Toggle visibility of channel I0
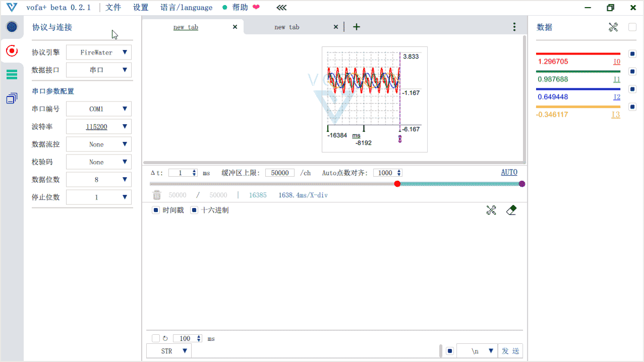The image size is (644, 362). (x=632, y=54)
